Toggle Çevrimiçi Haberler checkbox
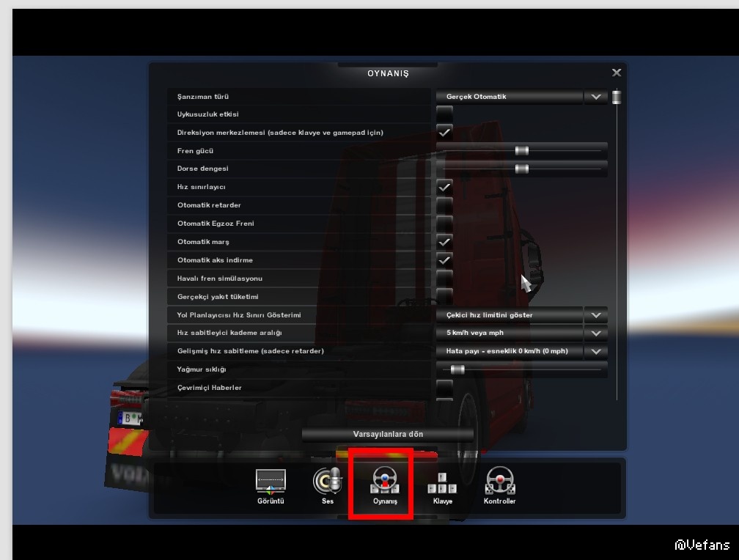The height and width of the screenshot is (560, 739). [x=444, y=388]
